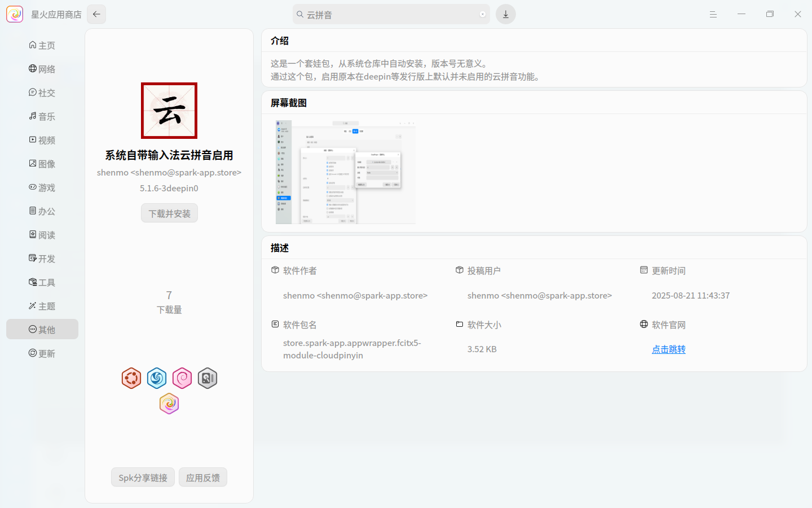Click the folder icon beside 软件大小
Viewport: 812px width, 508px height.
coord(460,325)
